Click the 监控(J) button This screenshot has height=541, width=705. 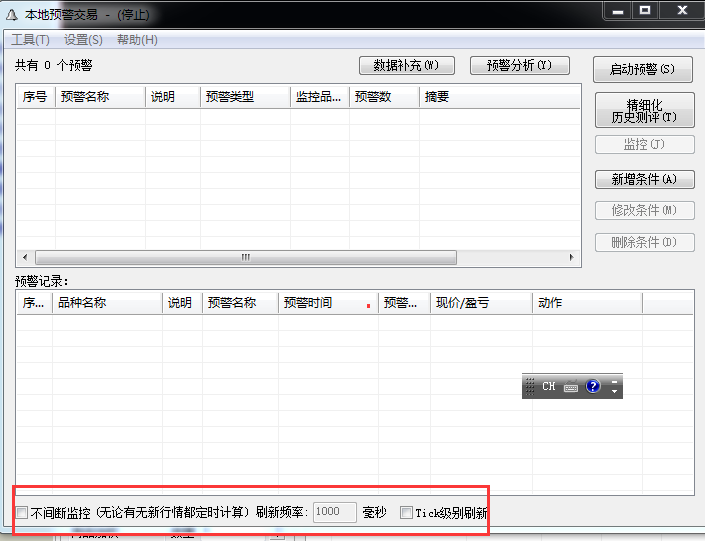pos(644,144)
